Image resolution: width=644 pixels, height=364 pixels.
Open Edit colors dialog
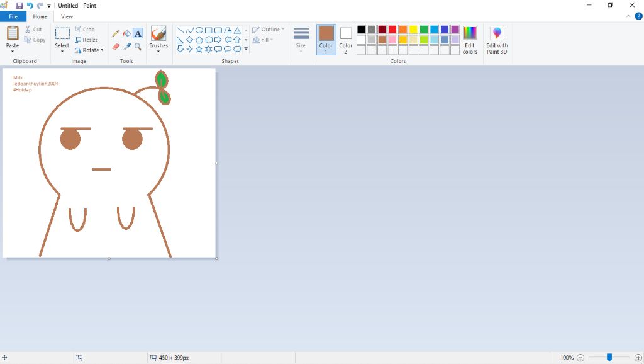pyautogui.click(x=470, y=40)
